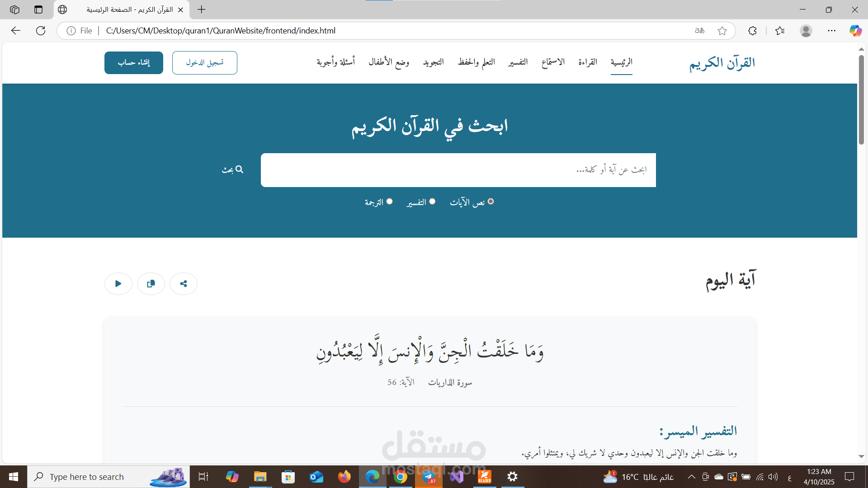The image size is (868, 488).
Task: Copy today's verse text
Action: coord(151,283)
